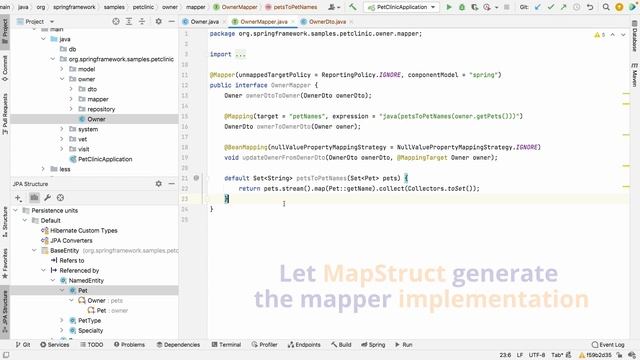Run with coverage icon in toolbar
Viewport: 640px width, 360px height.
474,7
